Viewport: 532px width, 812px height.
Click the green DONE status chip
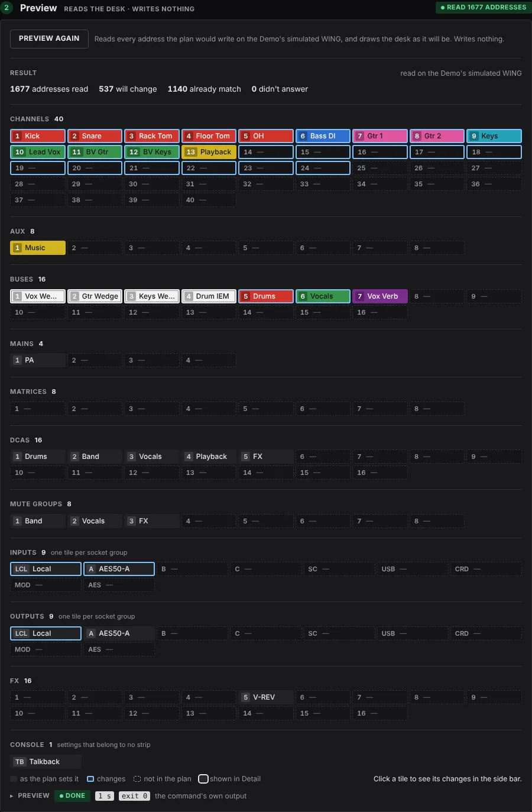tap(72, 796)
